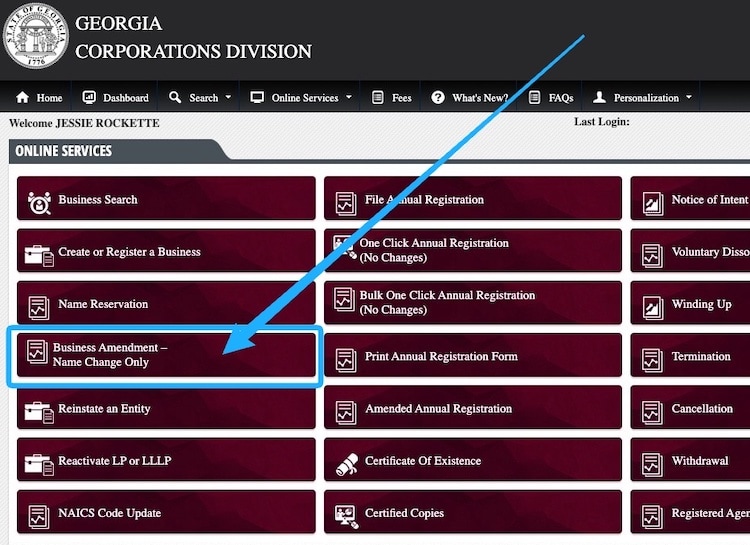Image resolution: width=750 pixels, height=545 pixels.
Task: Click the Print Annual Registration Form icon
Action: click(346, 358)
